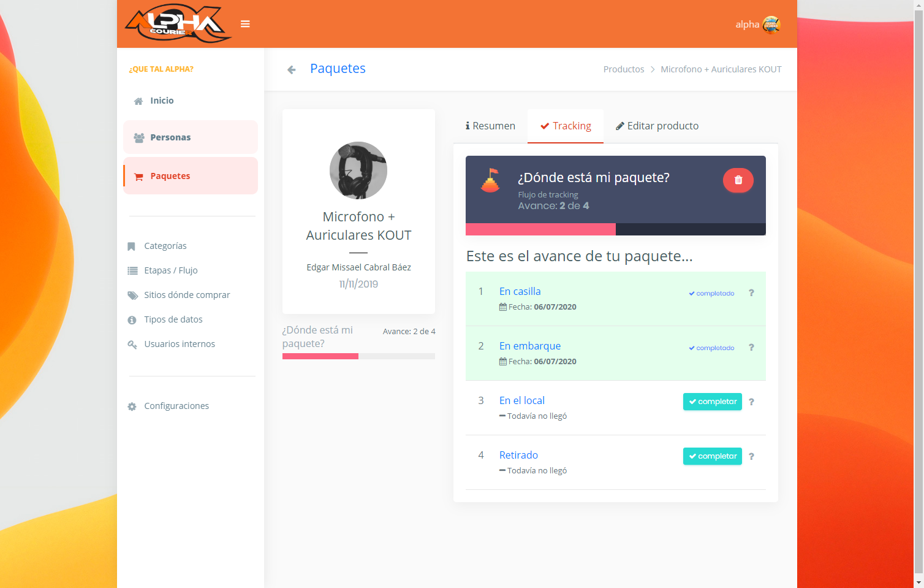Click completar for Retirado
The height and width of the screenshot is (588, 924).
(713, 456)
